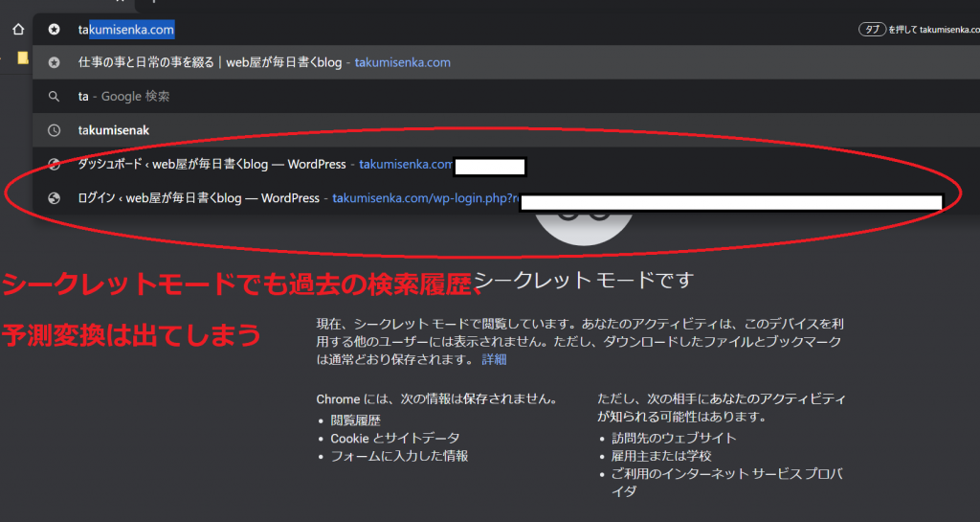980x522 pixels.
Task: Click clock icon next to takumisenak
Action: pos(55,130)
